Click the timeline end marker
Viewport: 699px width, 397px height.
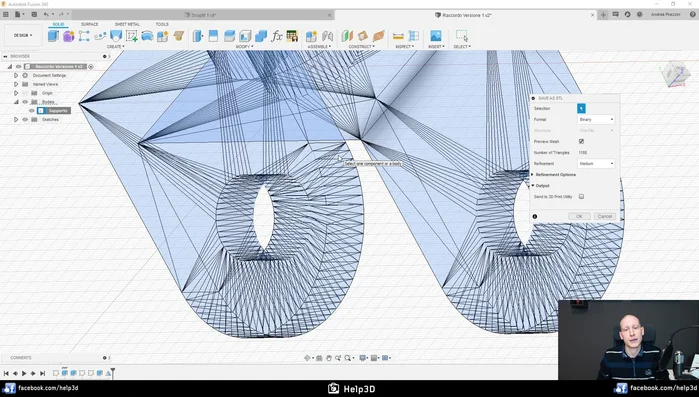pos(113,372)
